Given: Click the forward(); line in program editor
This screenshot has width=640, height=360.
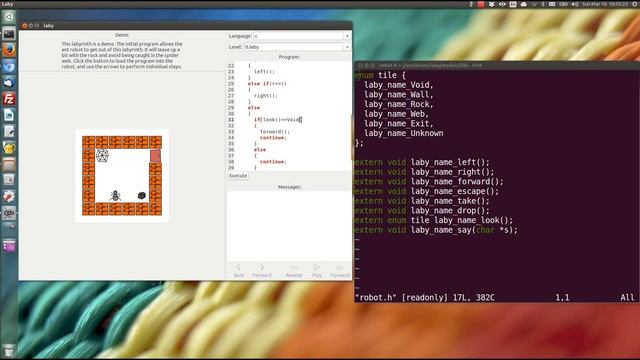Looking at the screenshot, I should pyautogui.click(x=275, y=131).
